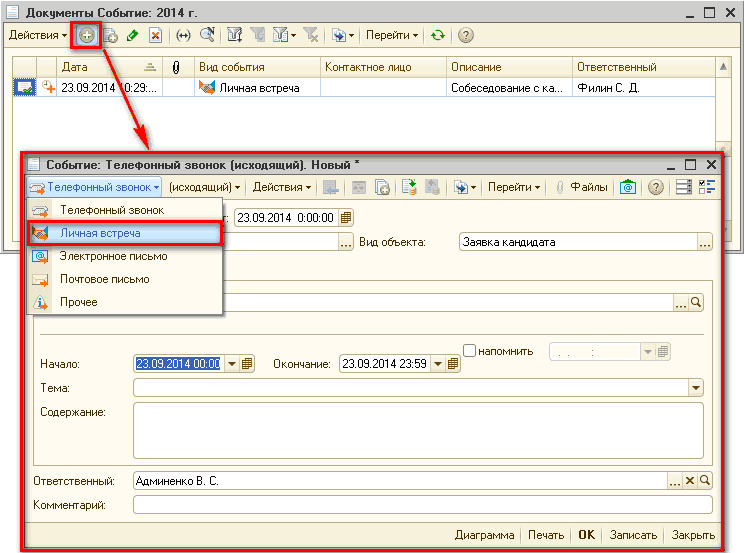Clear the Ответственный field with X
This screenshot has width=744, height=553.
click(x=690, y=481)
